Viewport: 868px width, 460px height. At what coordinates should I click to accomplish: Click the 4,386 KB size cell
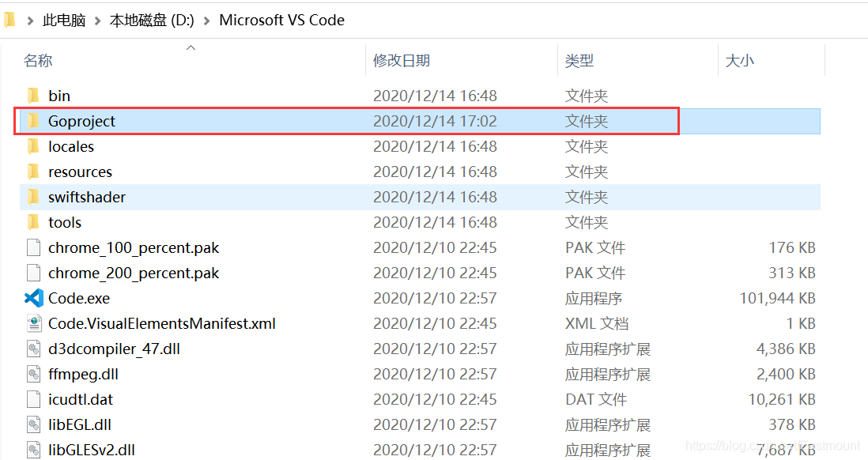[x=786, y=349]
